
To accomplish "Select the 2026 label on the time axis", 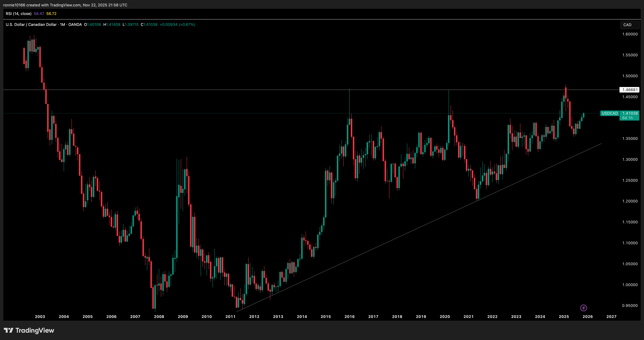I will 588,316.
